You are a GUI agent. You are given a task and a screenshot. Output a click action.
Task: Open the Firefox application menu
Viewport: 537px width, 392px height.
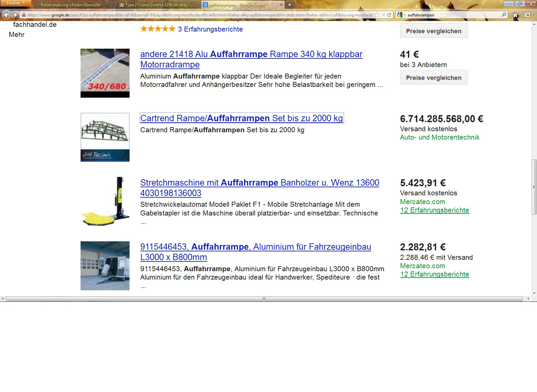click(15, 3)
